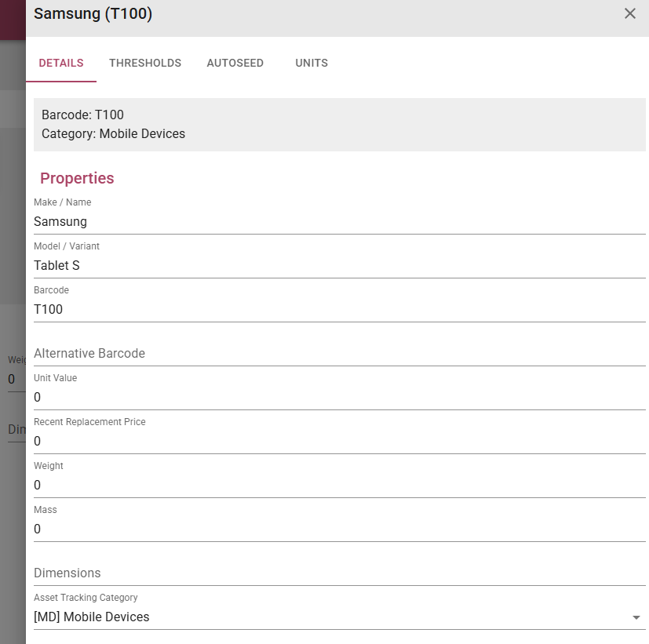Open the Thresholds tab
Image resolution: width=649 pixels, height=644 pixels.
145,63
